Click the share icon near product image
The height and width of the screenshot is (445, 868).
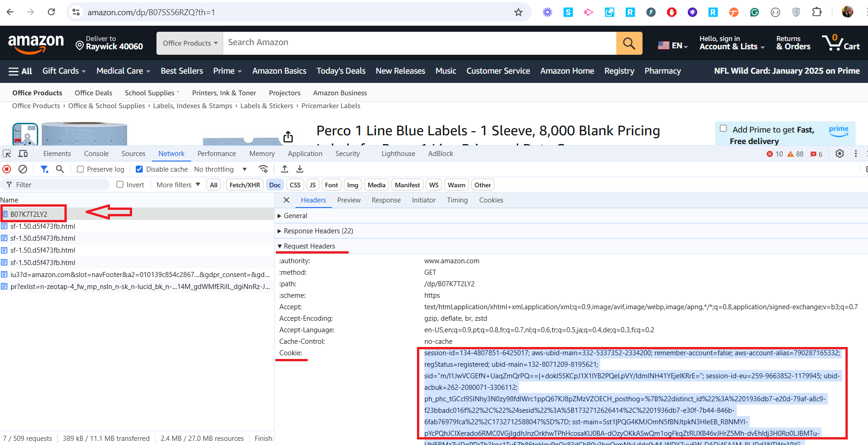coord(288,137)
